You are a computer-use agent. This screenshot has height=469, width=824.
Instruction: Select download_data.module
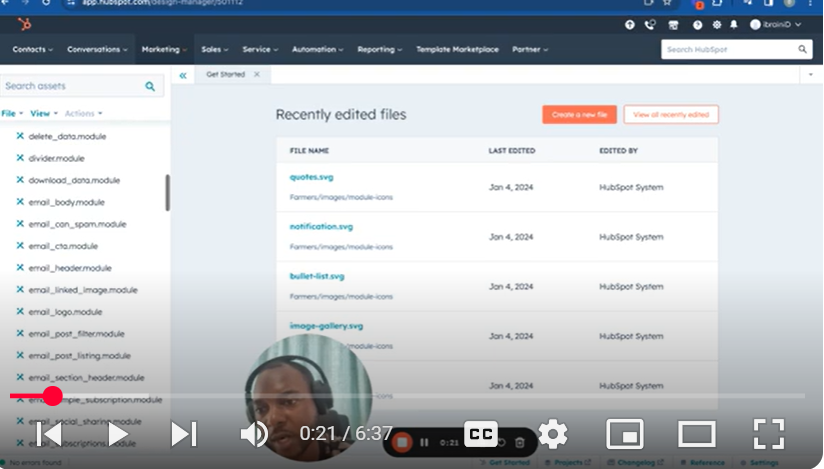pos(74,180)
